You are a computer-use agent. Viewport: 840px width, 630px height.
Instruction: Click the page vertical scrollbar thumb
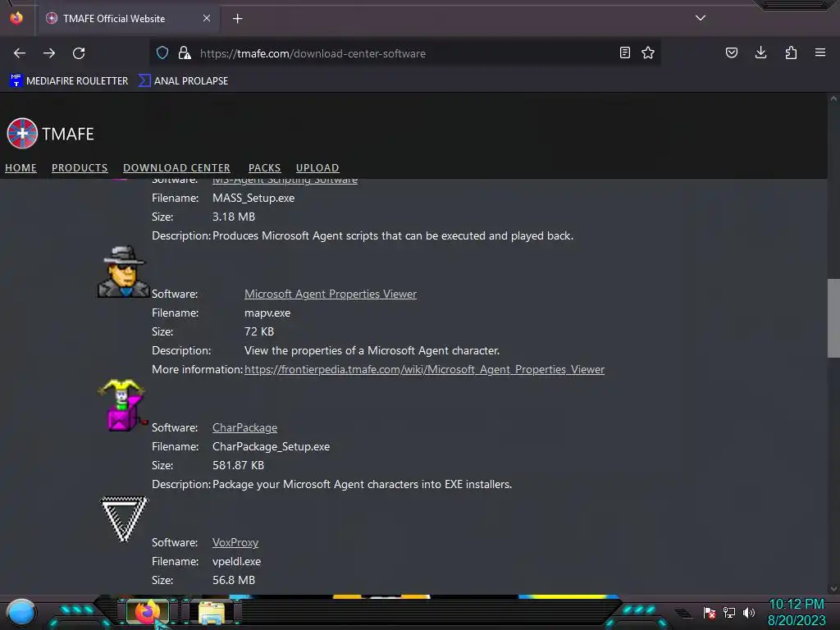click(x=833, y=317)
